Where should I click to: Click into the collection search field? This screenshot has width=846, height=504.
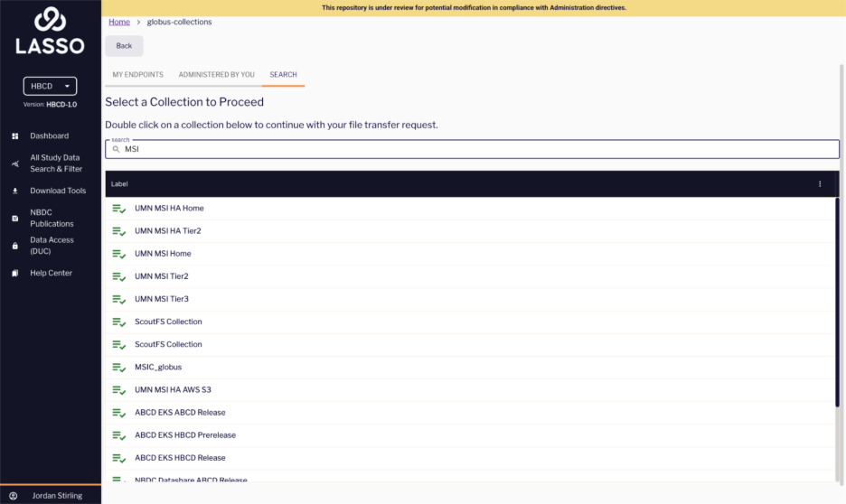click(x=472, y=149)
